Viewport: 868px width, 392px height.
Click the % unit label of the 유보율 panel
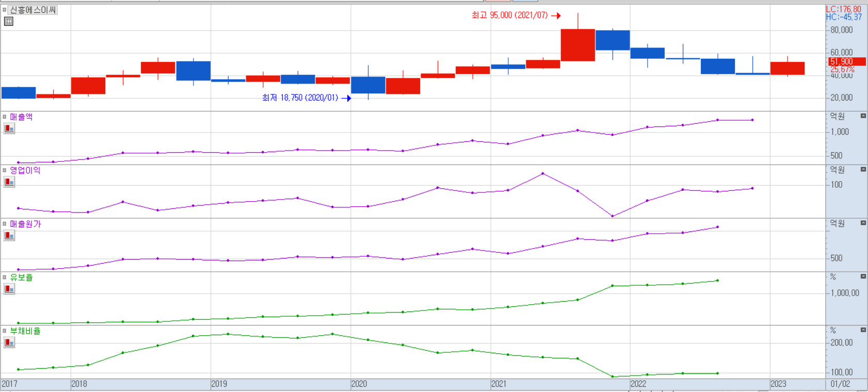click(833, 277)
